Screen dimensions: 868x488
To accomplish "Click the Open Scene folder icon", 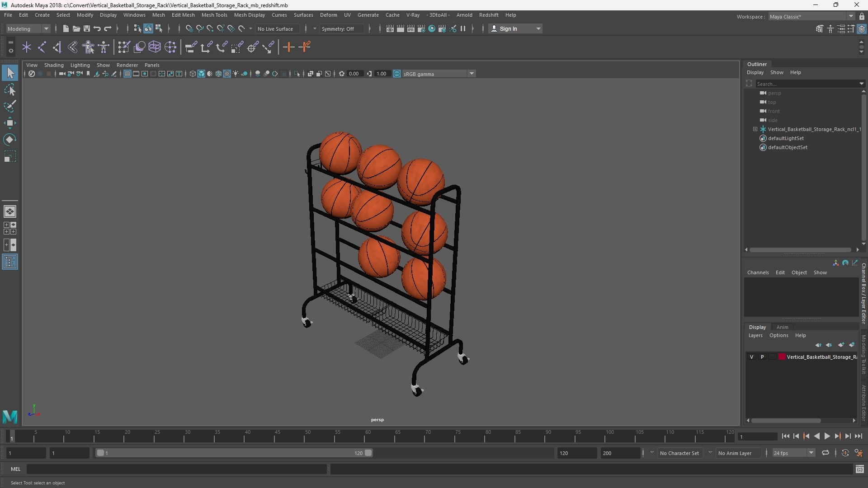I will coord(76,28).
